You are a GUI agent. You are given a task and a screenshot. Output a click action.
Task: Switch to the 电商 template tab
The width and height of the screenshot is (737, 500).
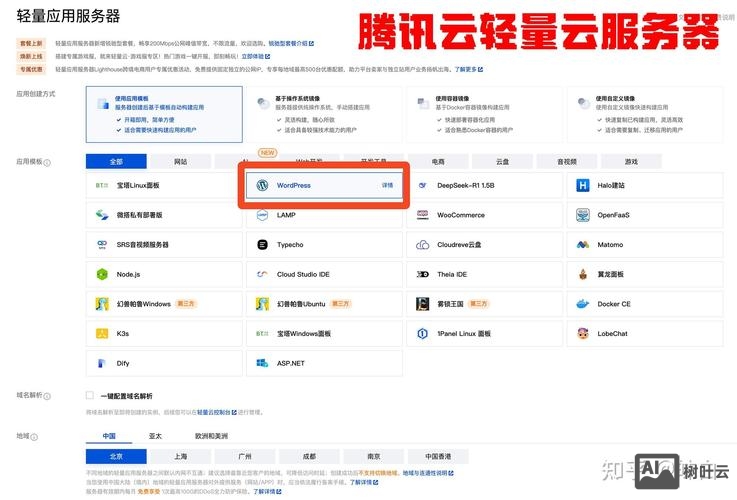[x=438, y=161]
